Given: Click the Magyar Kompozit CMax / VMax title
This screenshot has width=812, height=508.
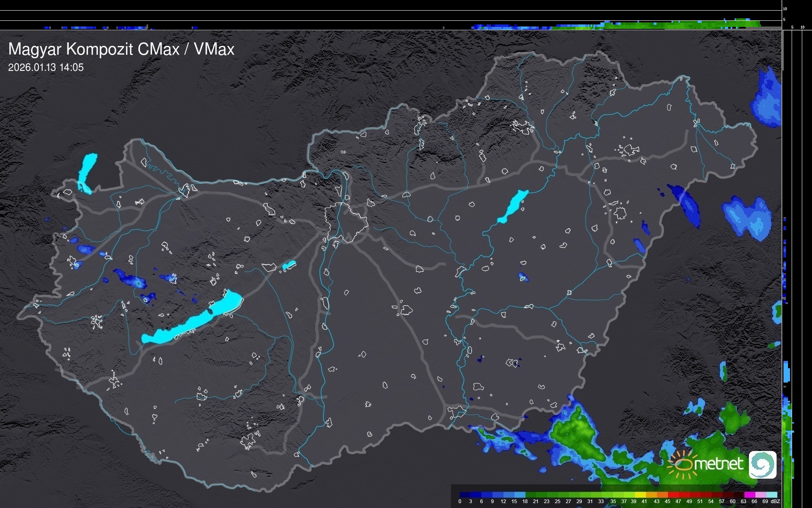Looking at the screenshot, I should click(x=121, y=49).
